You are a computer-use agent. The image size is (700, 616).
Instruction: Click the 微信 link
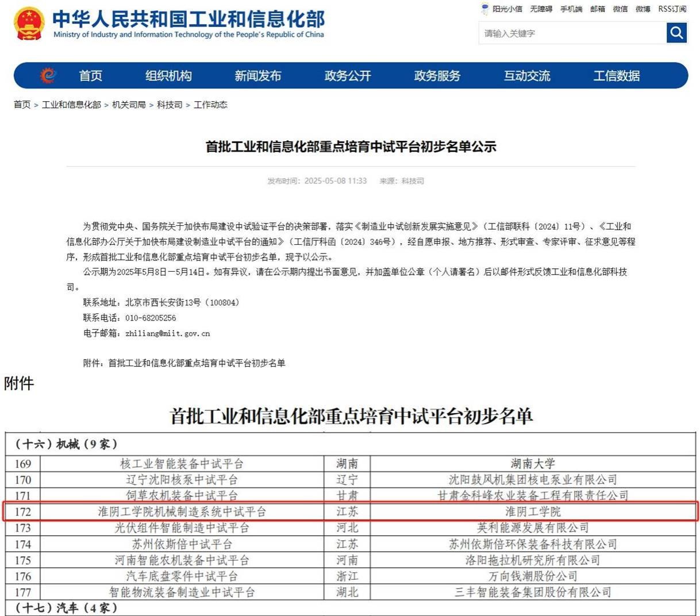[x=621, y=9]
